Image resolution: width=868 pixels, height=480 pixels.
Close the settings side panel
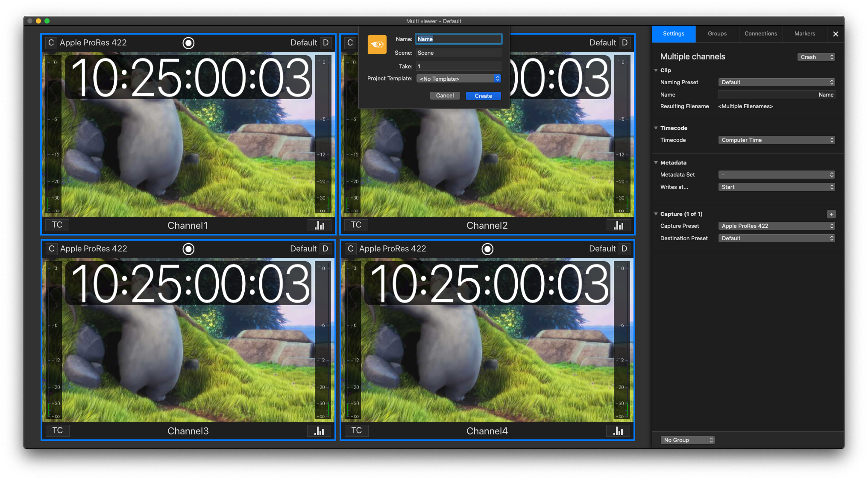[836, 34]
